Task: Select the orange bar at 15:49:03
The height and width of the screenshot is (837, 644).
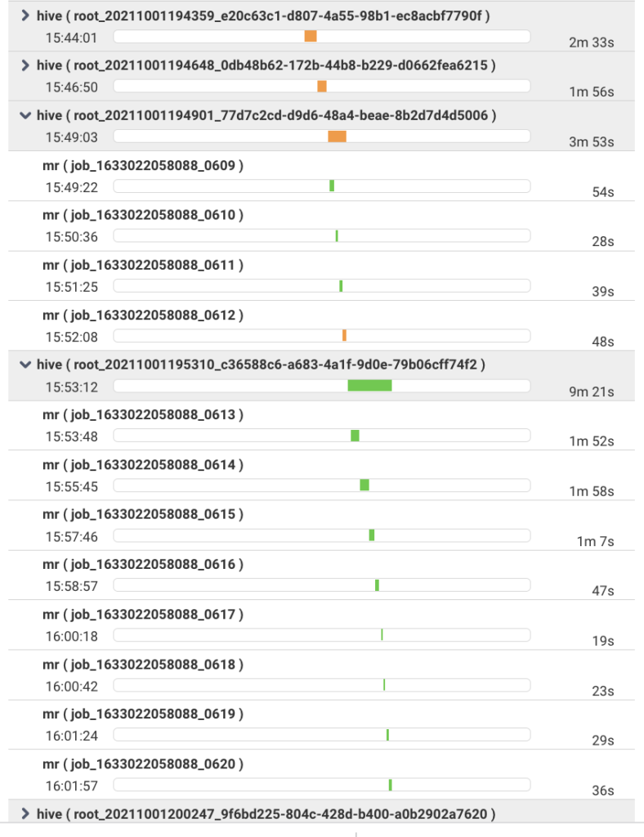Action: pos(338,137)
